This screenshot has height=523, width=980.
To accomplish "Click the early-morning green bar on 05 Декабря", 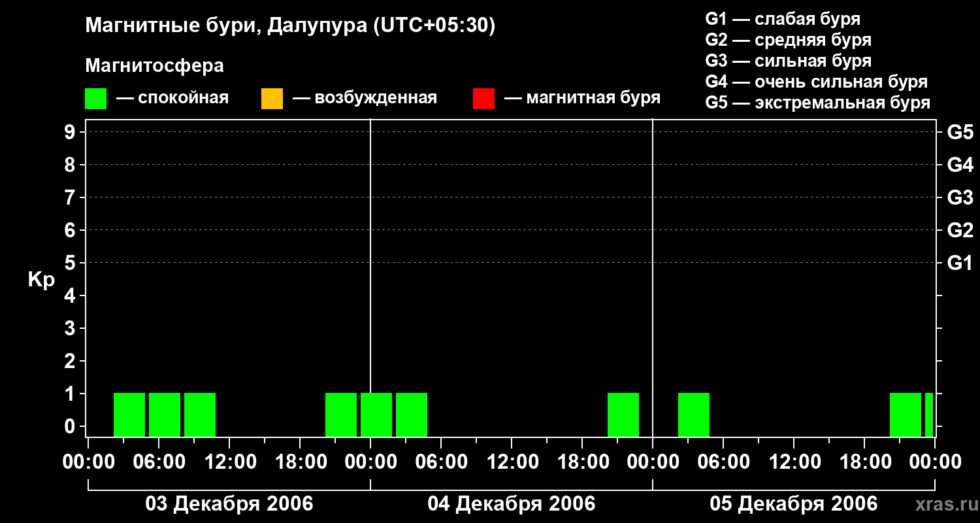I will click(694, 414).
